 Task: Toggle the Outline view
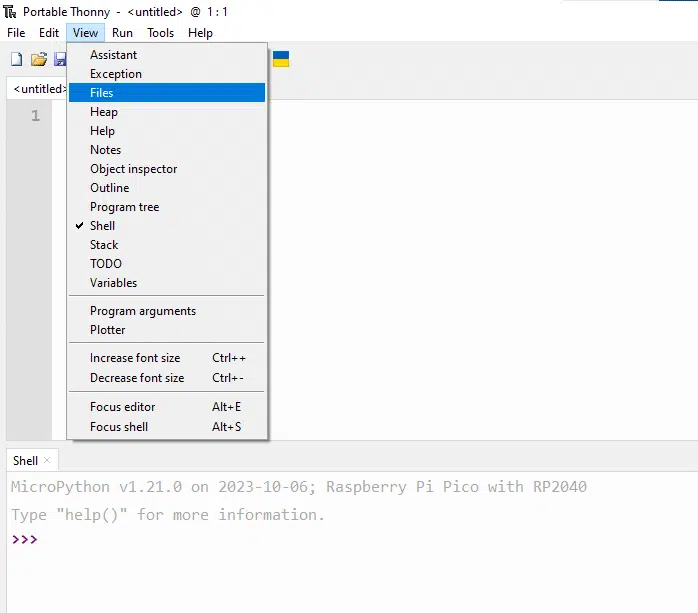[167, 188]
